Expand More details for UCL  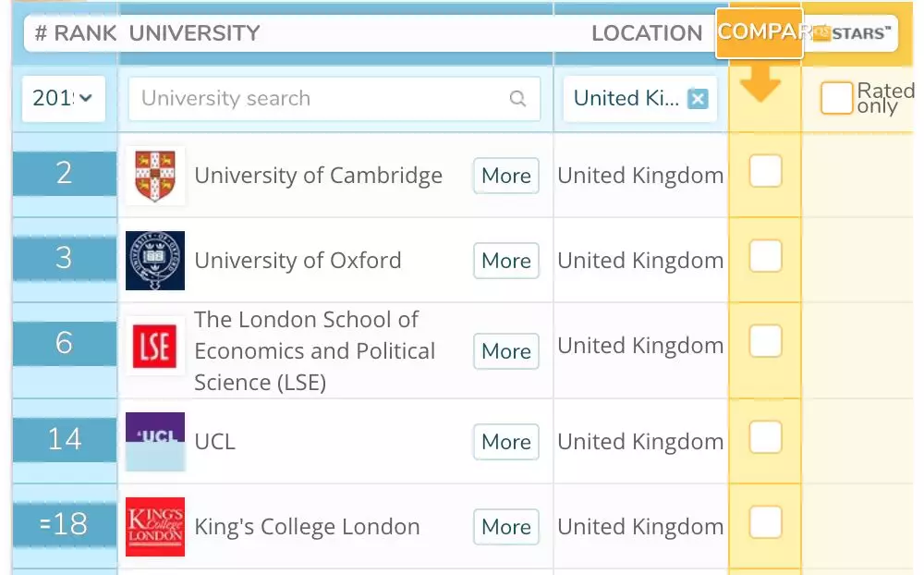click(506, 442)
